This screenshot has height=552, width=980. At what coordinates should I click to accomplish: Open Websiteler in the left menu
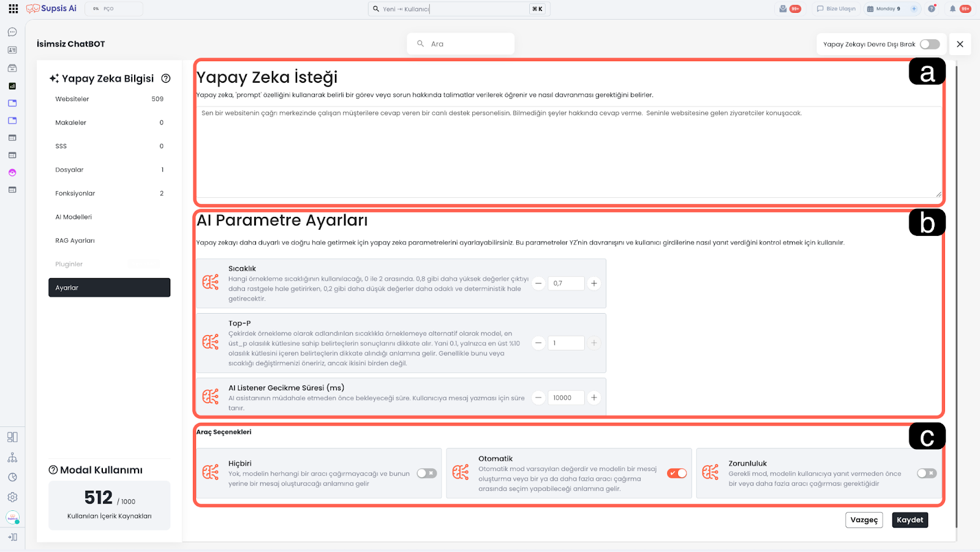pos(72,99)
